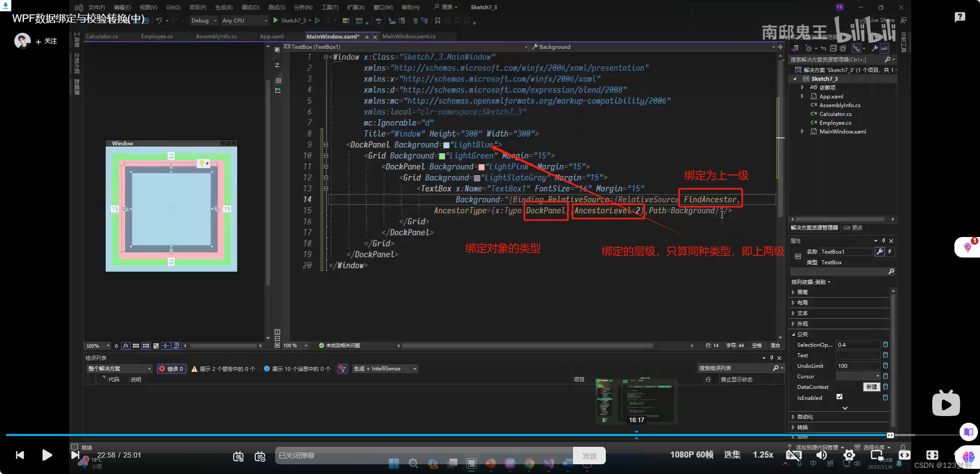This screenshot has width=980, height=474.
Task: Click the Solution Explorer search box
Action: [x=842, y=60]
